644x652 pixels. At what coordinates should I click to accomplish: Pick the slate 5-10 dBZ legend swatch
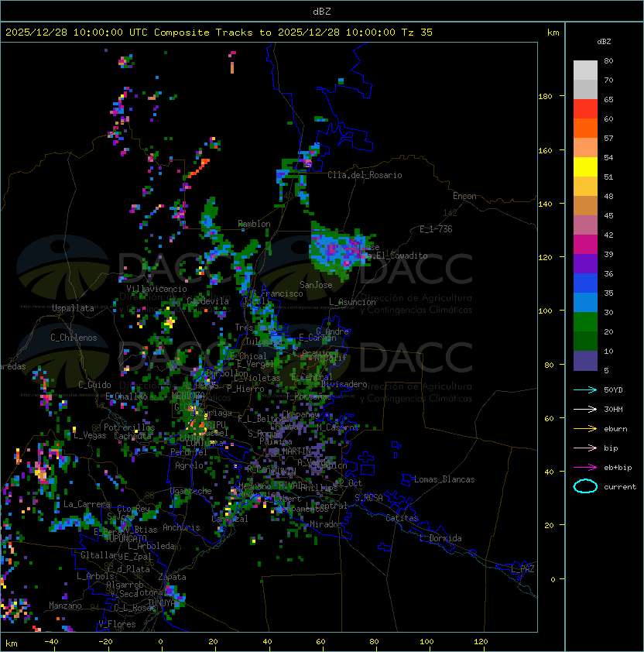point(585,361)
